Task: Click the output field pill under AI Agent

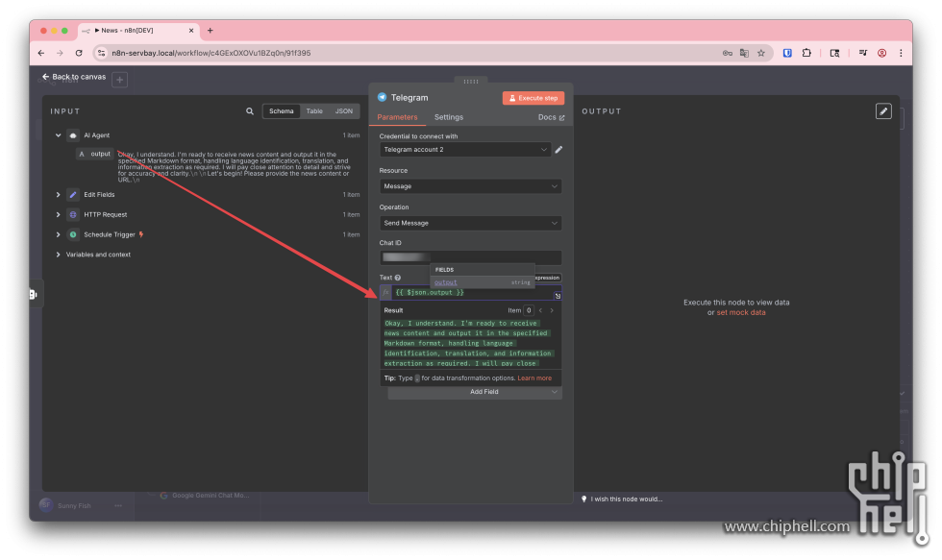Action: pyautogui.click(x=94, y=155)
